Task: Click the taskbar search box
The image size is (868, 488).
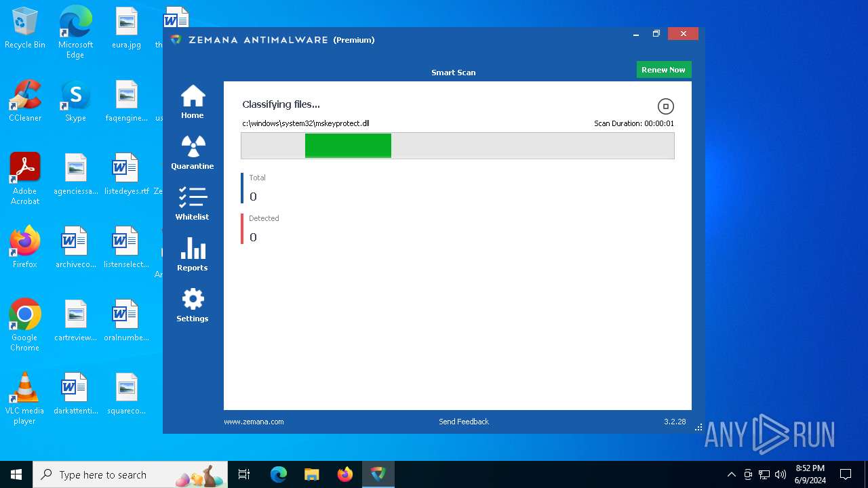Action: pos(131,474)
